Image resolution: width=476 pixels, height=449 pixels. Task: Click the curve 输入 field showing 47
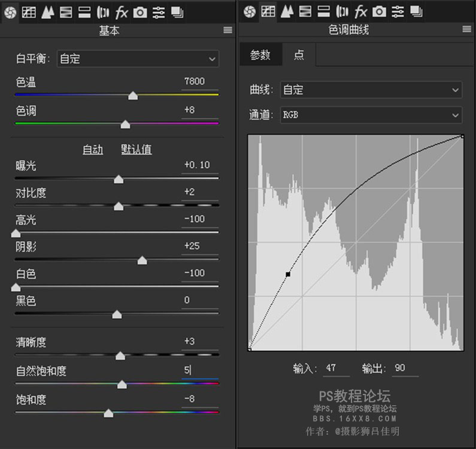pos(336,368)
